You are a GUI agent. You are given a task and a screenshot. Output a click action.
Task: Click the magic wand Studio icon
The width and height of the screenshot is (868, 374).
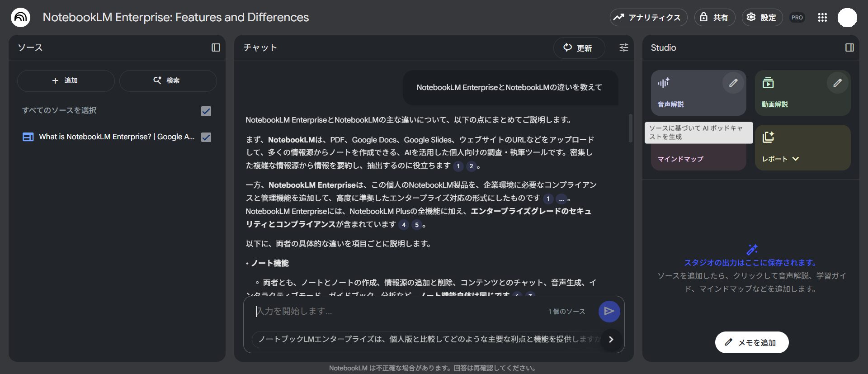(x=752, y=250)
